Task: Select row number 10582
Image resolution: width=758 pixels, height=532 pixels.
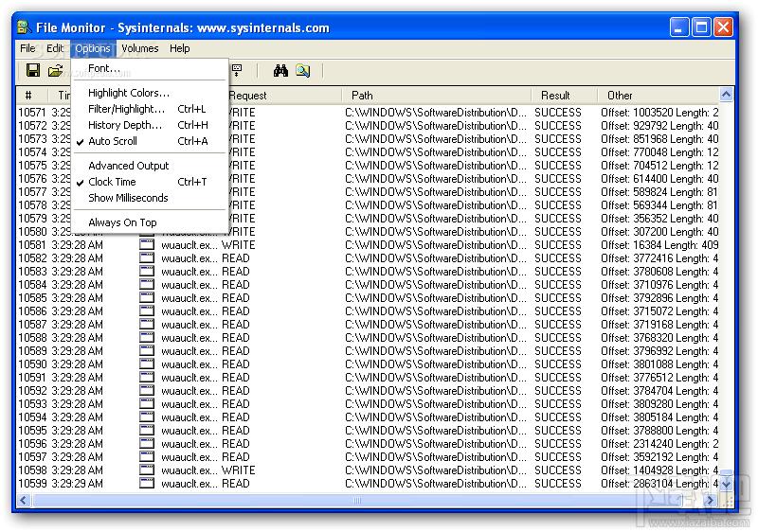Action: click(32, 258)
